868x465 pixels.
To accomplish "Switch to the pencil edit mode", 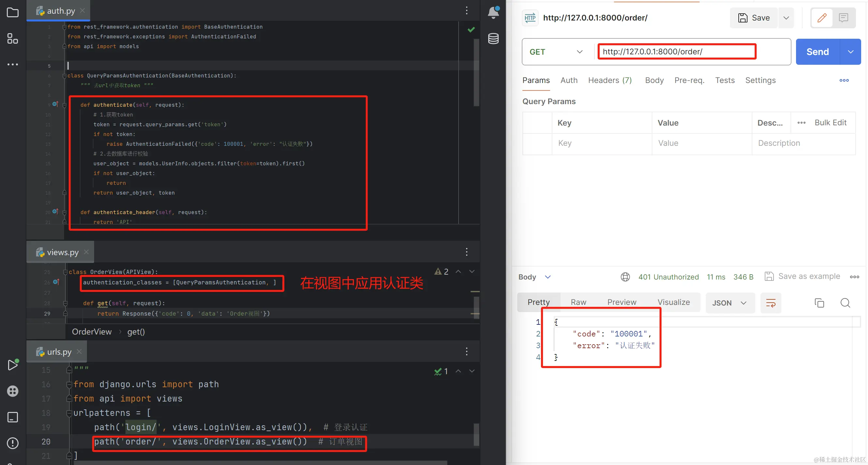I will pyautogui.click(x=821, y=18).
